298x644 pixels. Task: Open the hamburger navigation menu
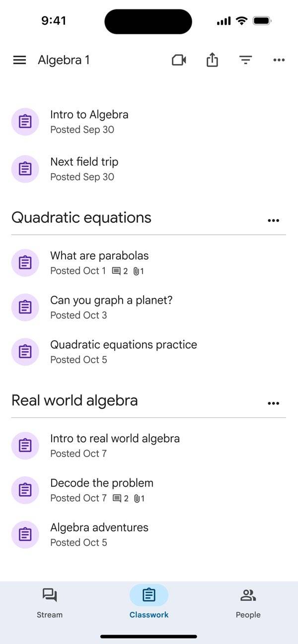click(x=19, y=61)
